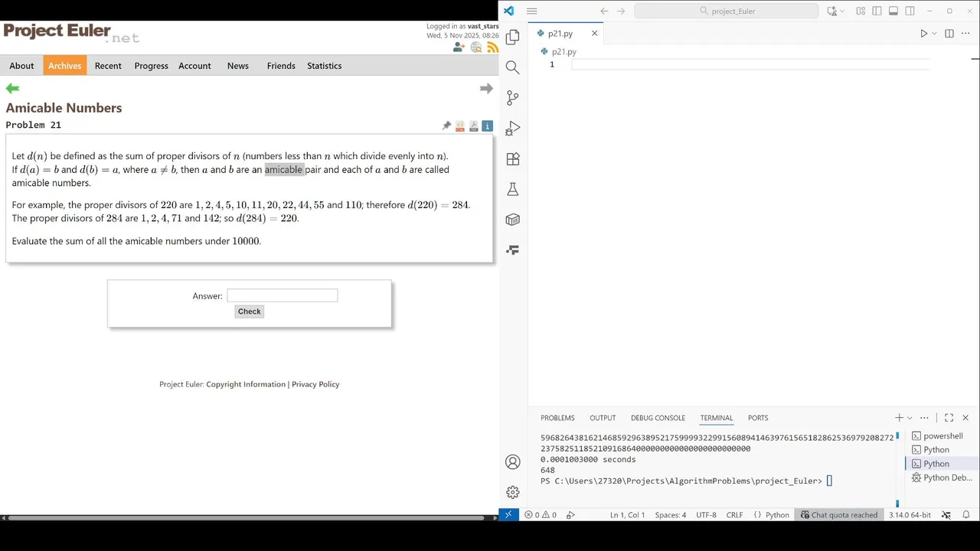This screenshot has width=980, height=551.
Task: Switch to the OUTPUT panel tab
Action: click(x=603, y=418)
